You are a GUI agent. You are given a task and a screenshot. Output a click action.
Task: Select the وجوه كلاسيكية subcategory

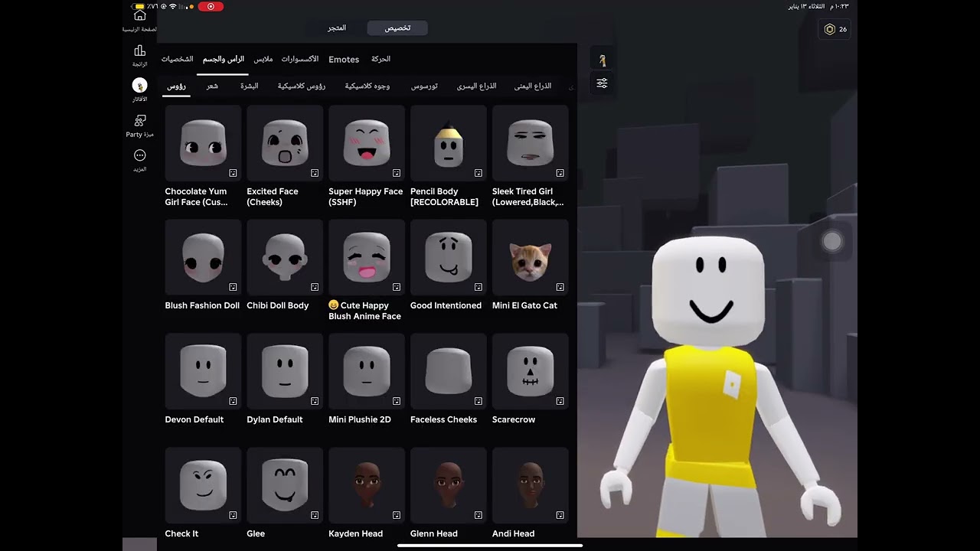pyautogui.click(x=367, y=86)
